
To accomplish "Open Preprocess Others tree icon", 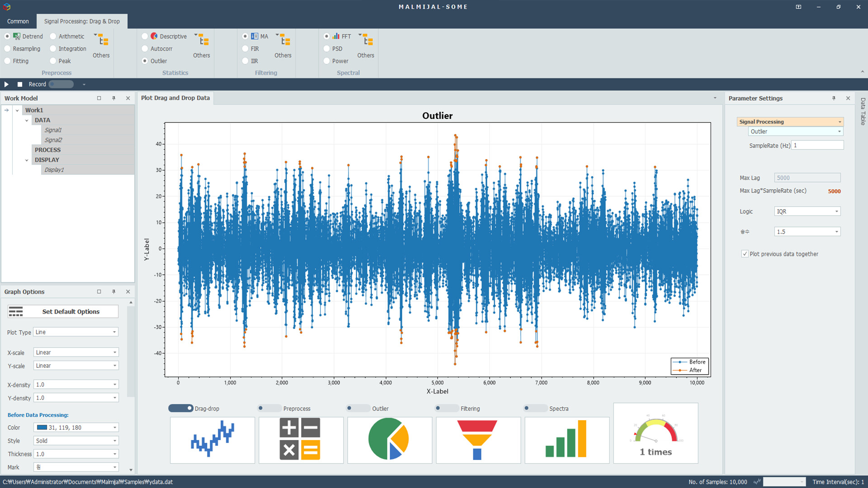I will [x=103, y=41].
